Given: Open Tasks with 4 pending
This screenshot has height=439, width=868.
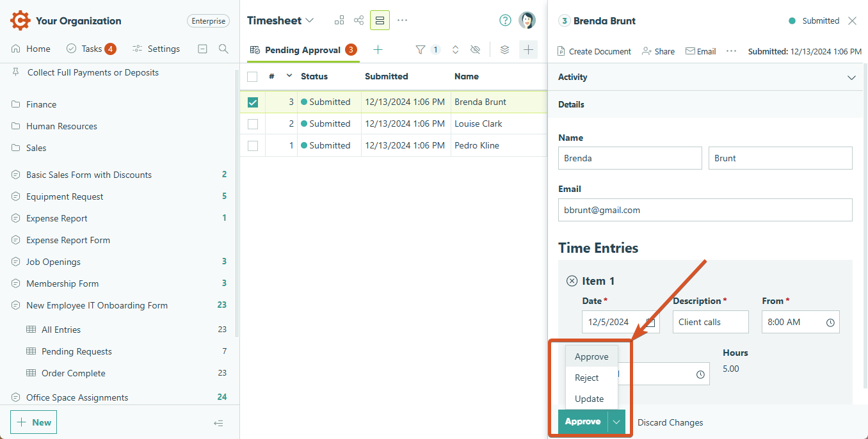Looking at the screenshot, I should tap(91, 49).
